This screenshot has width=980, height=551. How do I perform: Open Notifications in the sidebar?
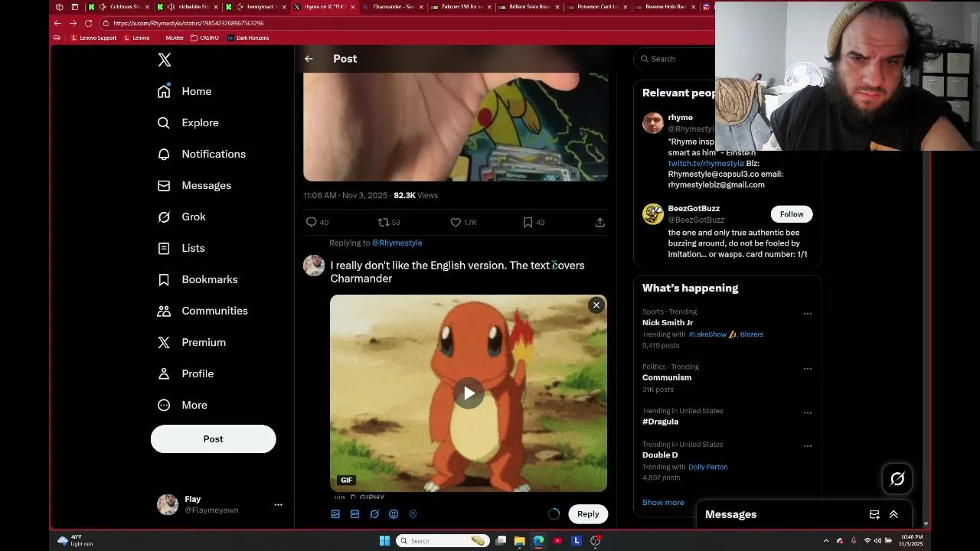click(x=201, y=154)
